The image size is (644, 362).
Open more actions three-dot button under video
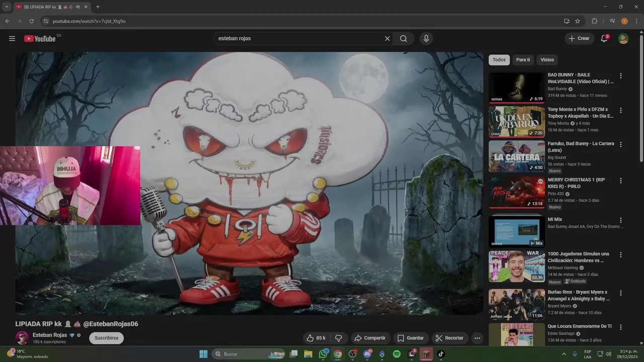(x=477, y=338)
